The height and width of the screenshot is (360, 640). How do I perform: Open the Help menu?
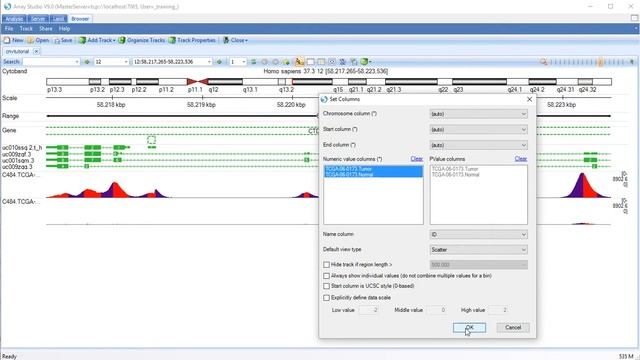tap(64, 29)
